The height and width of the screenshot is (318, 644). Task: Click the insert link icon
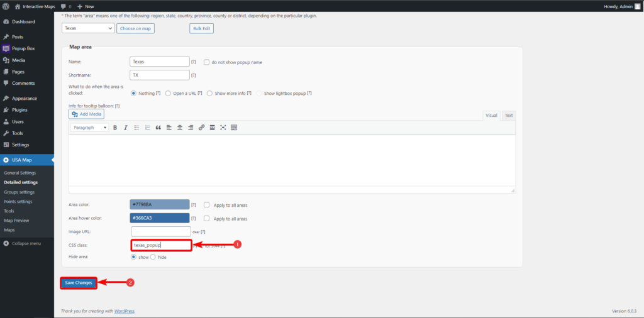(x=201, y=128)
